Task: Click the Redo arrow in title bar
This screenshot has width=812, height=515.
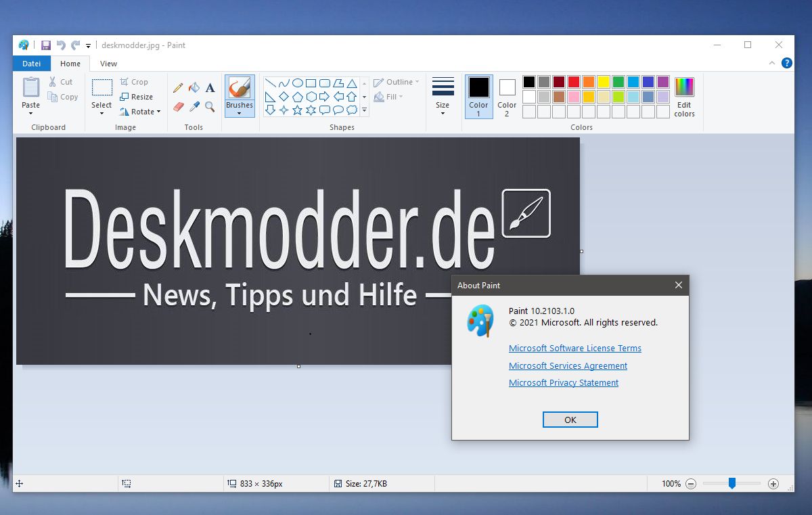Action: click(x=75, y=45)
